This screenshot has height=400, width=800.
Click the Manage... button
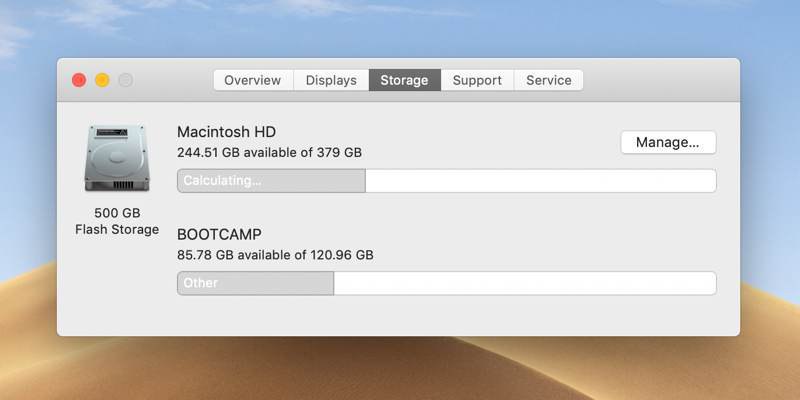(668, 142)
